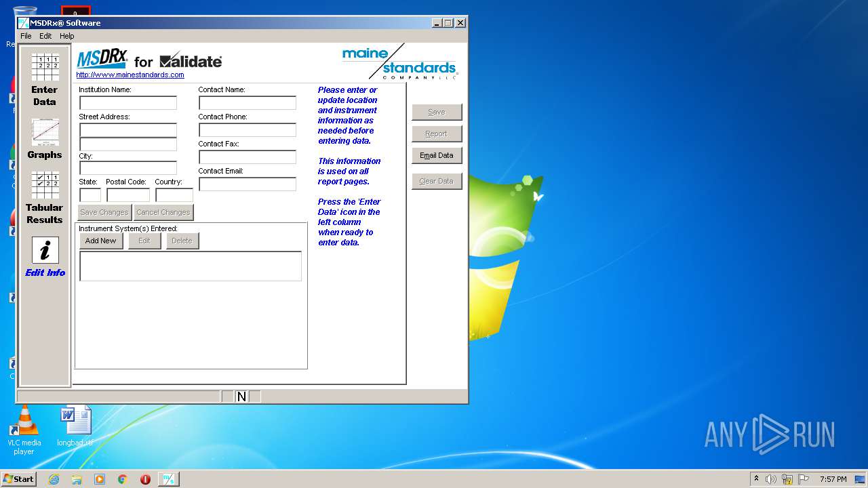Focus the Contact Email field
This screenshot has width=868, height=488.
click(248, 184)
